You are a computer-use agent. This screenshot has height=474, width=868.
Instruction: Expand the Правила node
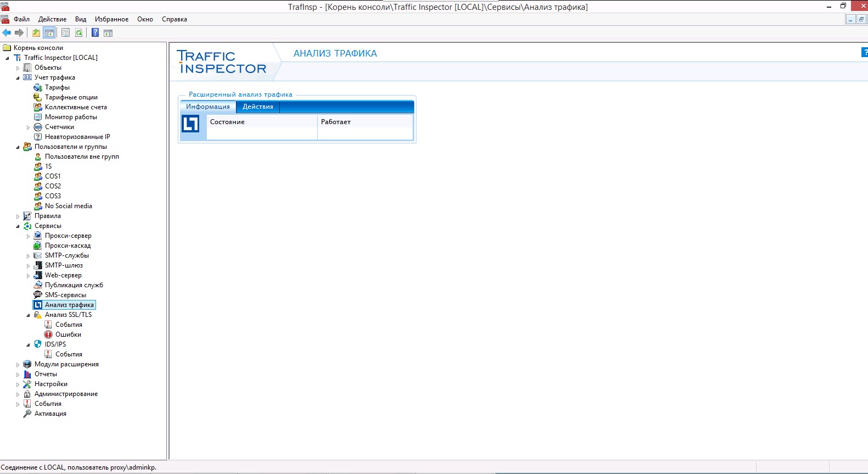[x=18, y=216]
